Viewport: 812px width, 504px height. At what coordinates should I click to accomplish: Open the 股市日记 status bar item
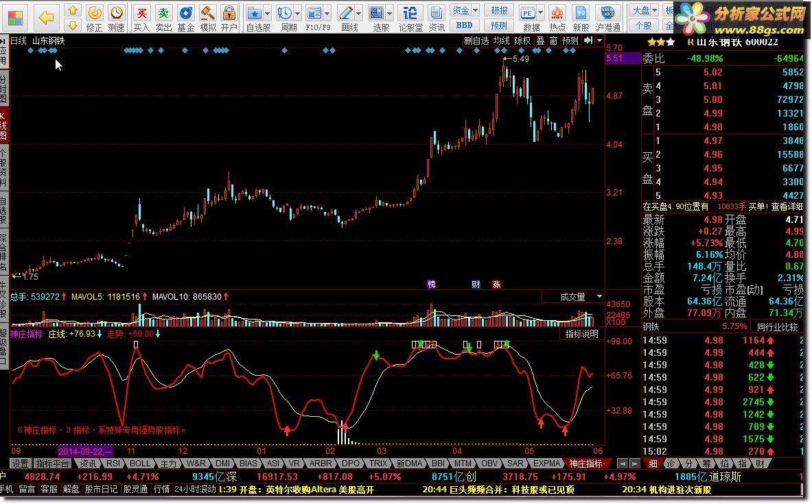(x=100, y=489)
